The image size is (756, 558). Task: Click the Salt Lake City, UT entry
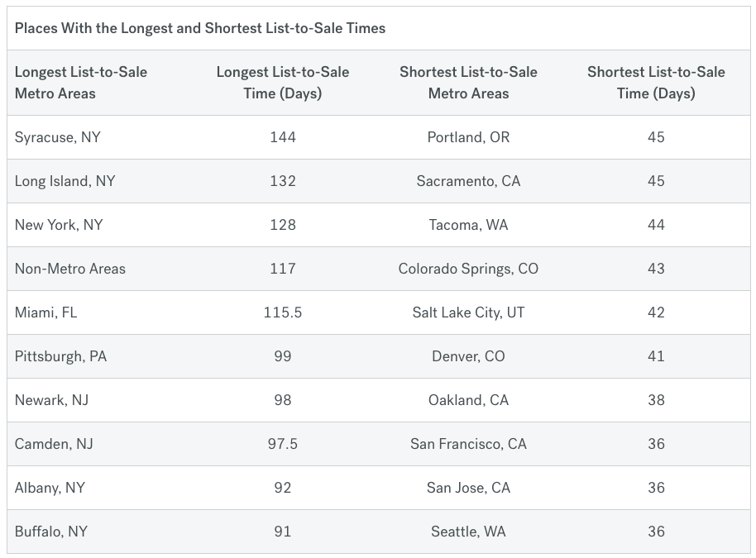pos(468,312)
